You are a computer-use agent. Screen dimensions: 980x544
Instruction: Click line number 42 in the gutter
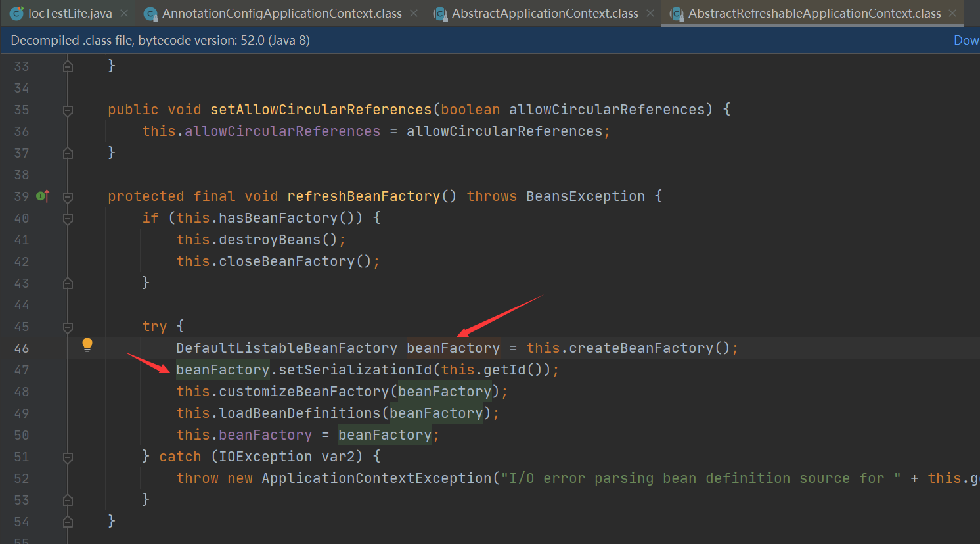(22, 261)
